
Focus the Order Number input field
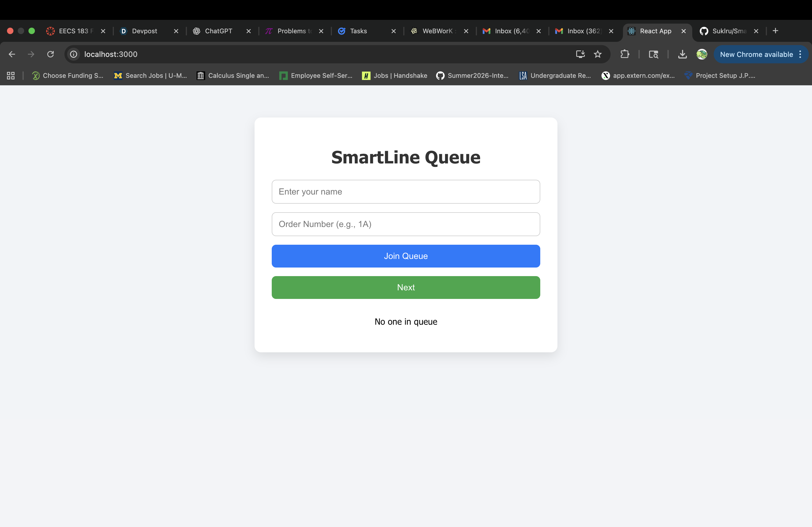(406, 224)
